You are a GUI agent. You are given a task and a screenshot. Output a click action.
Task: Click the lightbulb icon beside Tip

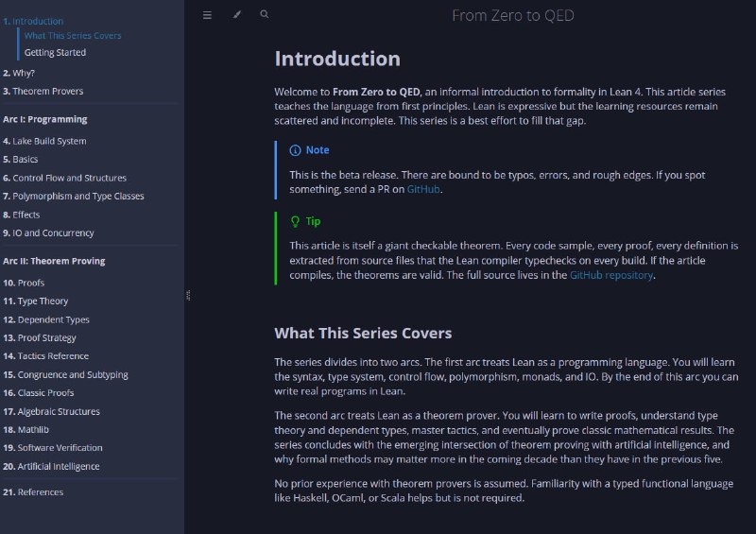click(x=295, y=221)
